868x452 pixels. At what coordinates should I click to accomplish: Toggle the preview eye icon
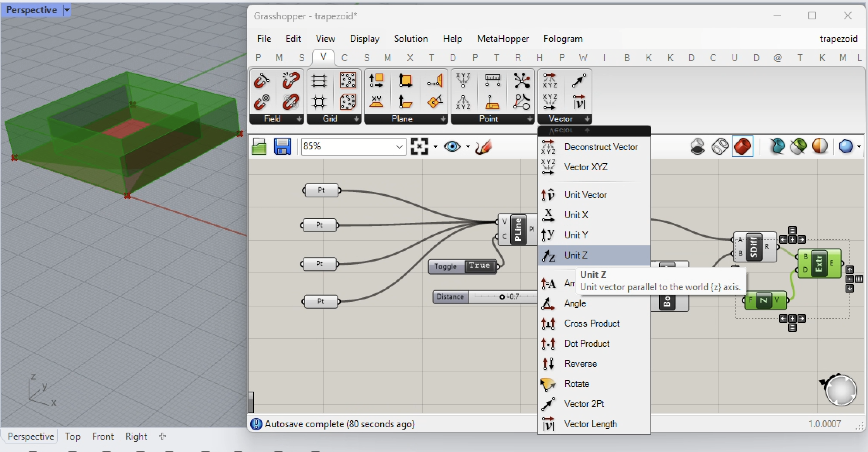452,147
